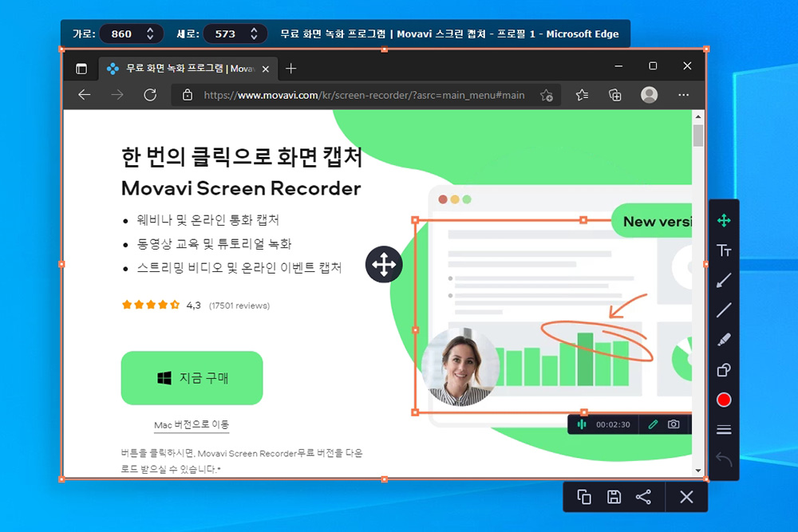Change the capture height with stepper arrows

tap(254, 33)
